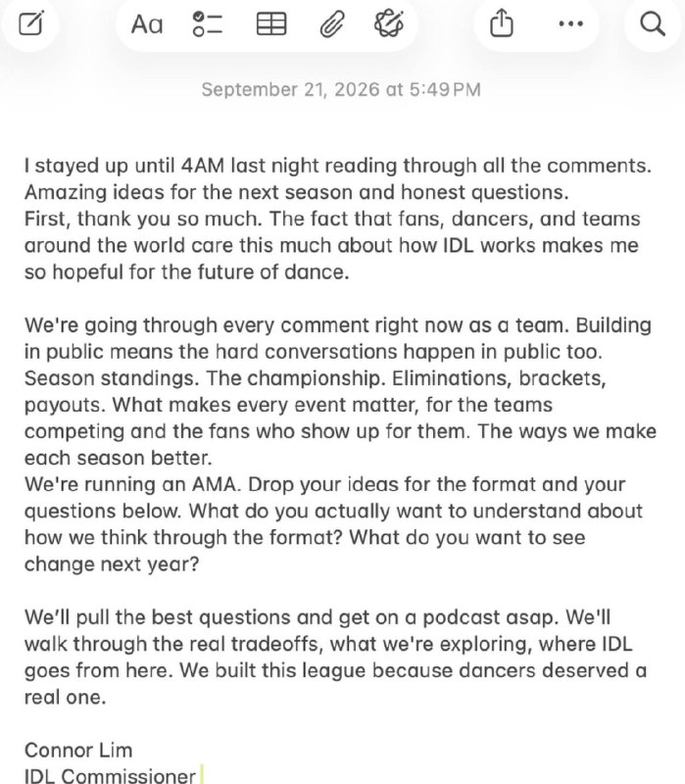Open the Writing Tools pencil icon

389,24
